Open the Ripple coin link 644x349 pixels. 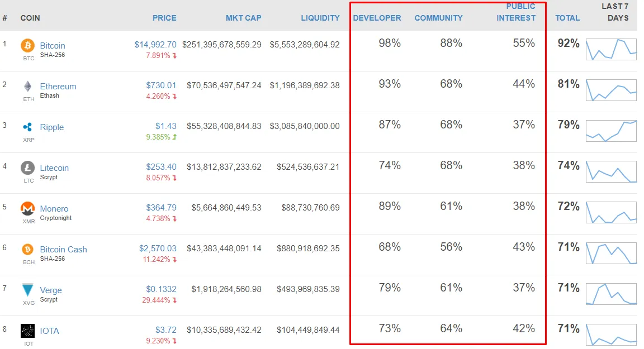tap(52, 127)
